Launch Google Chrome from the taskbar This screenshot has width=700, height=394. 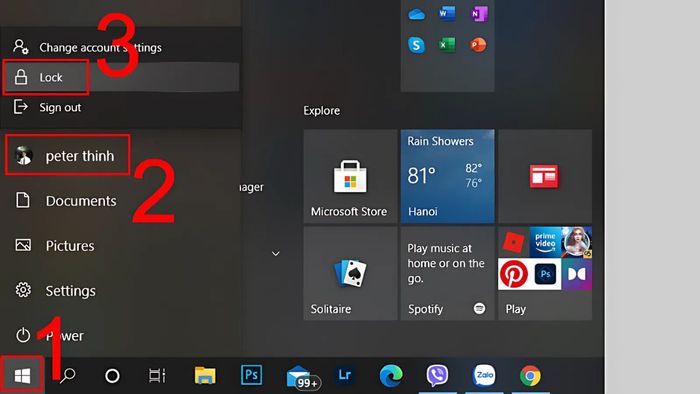[x=530, y=376]
